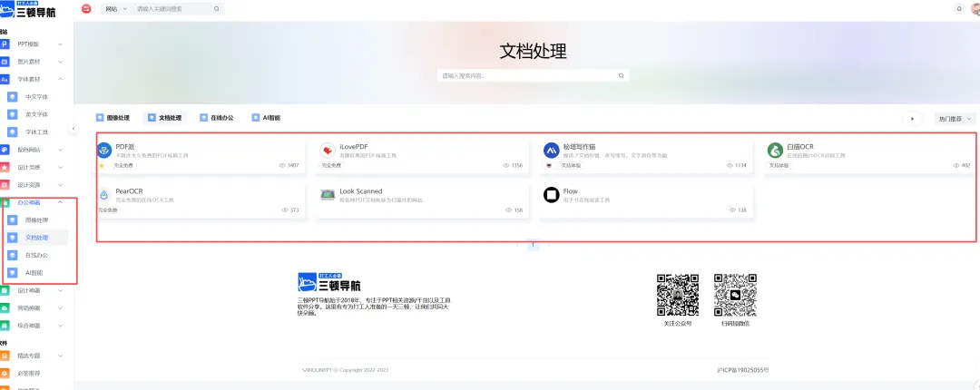
Task: Click the 设计资源 sidebar icon
Action: (5, 185)
